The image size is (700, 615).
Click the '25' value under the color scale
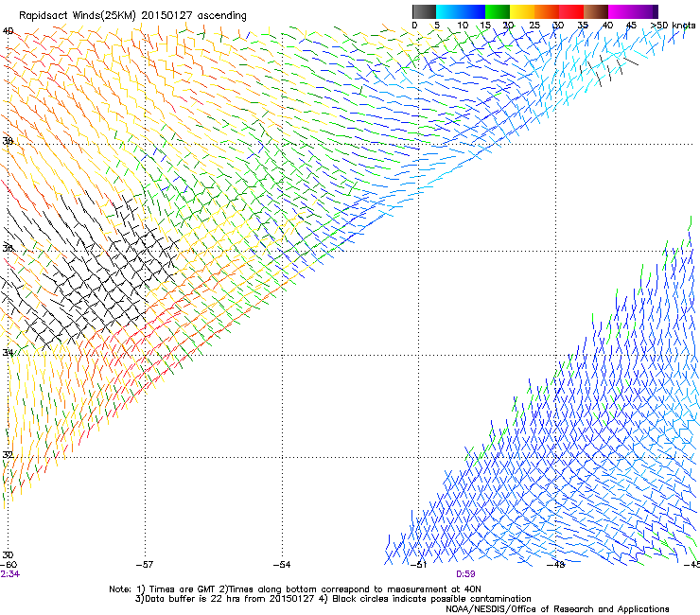(534, 26)
